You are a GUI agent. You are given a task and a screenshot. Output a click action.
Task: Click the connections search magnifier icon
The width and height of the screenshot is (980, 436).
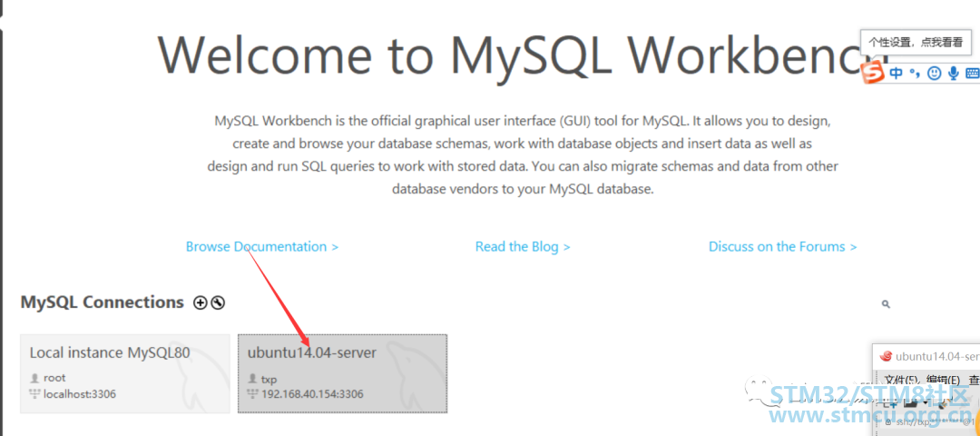tap(886, 304)
